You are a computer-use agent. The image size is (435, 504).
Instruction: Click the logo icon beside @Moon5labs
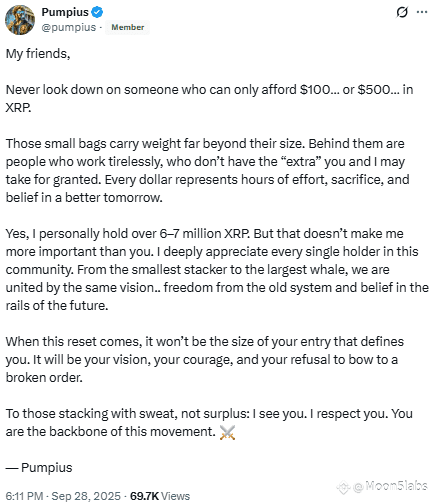tap(344, 487)
